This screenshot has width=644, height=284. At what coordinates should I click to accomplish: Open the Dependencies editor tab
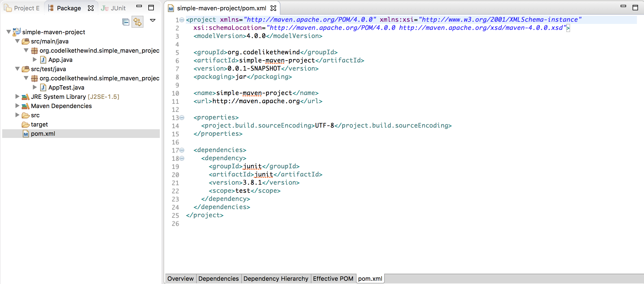[218, 279]
